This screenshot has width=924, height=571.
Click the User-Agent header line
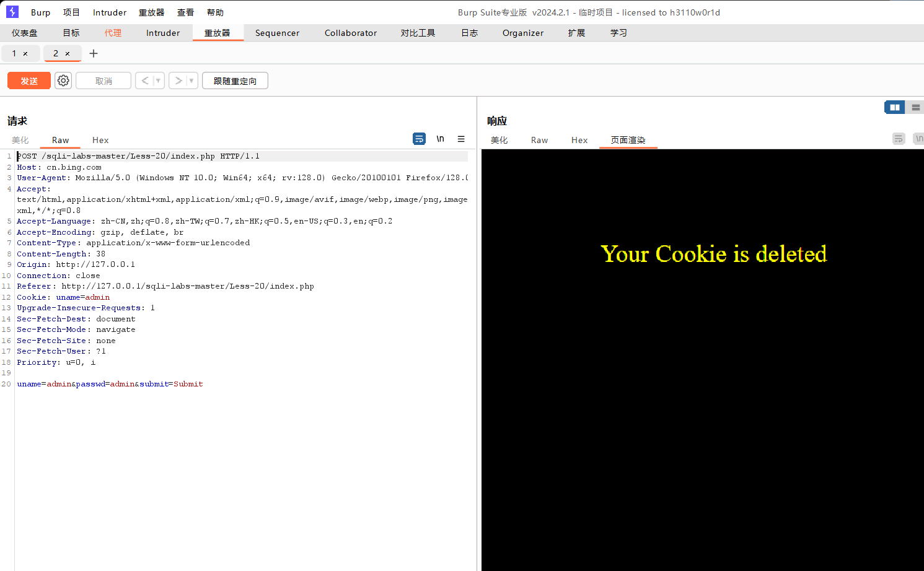(x=242, y=178)
